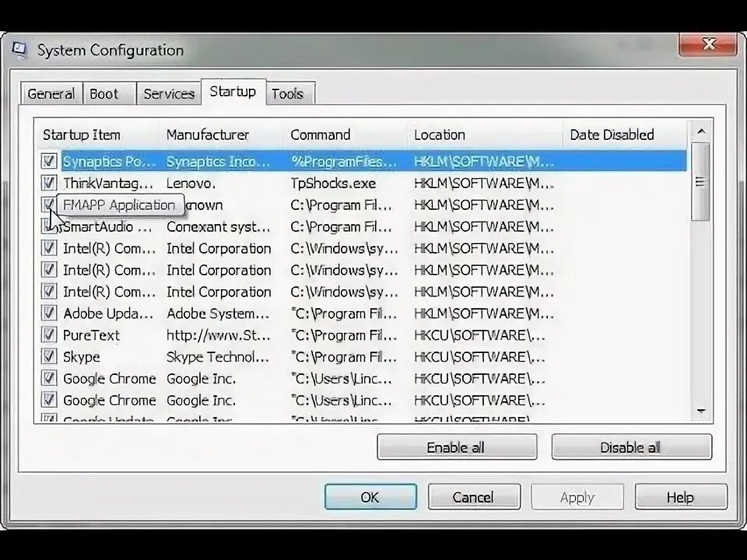Disable the PureText startup checkbox
Screen dimensions: 747x560
pos(48,335)
